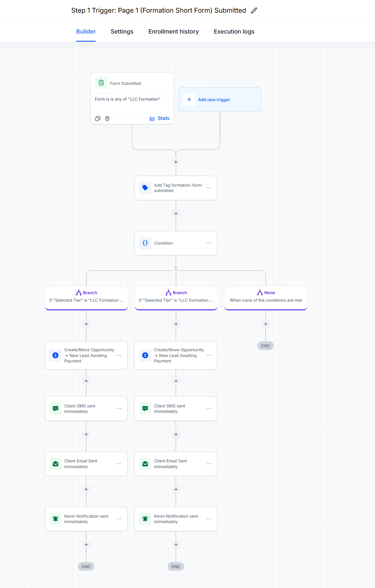Switch to the Settings tab
Image resolution: width=375 pixels, height=588 pixels.
[x=122, y=31]
